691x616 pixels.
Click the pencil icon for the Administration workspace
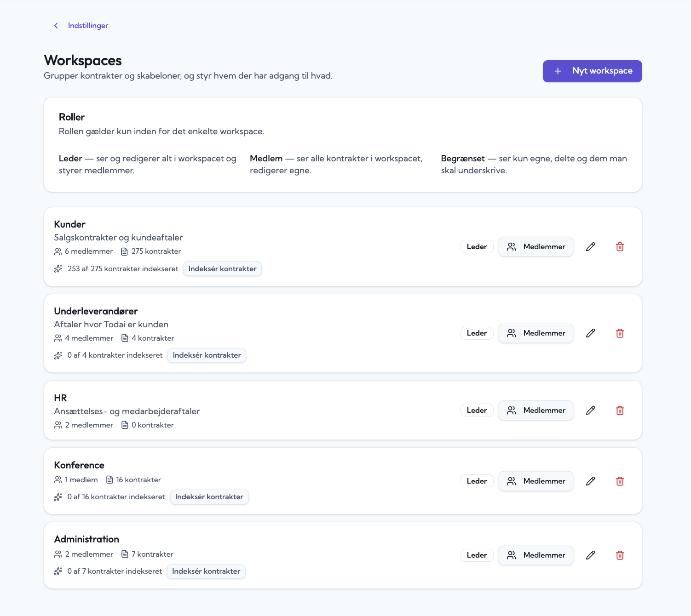[x=591, y=555]
